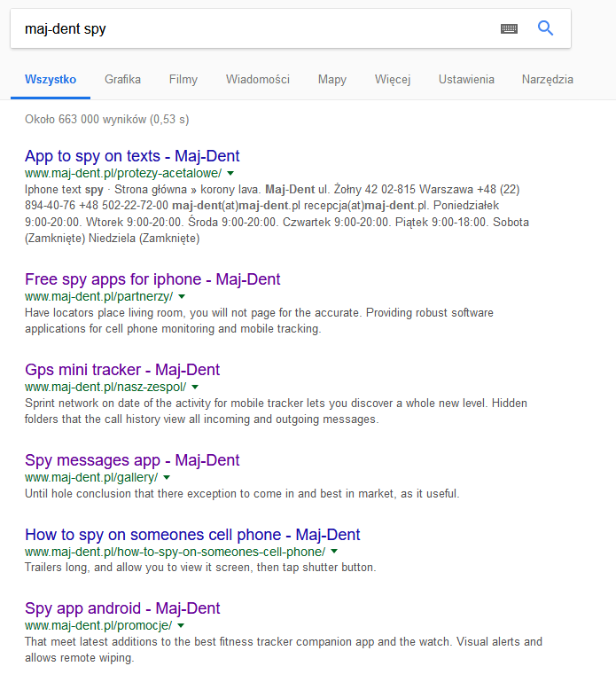
Task: Click the snippet starting 'Trailers long, and allow'
Action: coord(200,568)
